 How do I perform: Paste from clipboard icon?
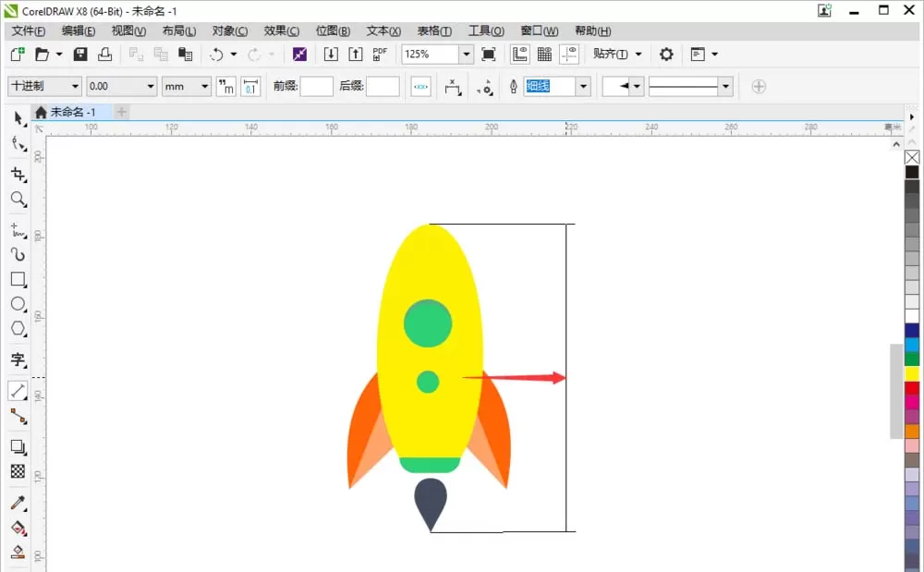pos(185,55)
